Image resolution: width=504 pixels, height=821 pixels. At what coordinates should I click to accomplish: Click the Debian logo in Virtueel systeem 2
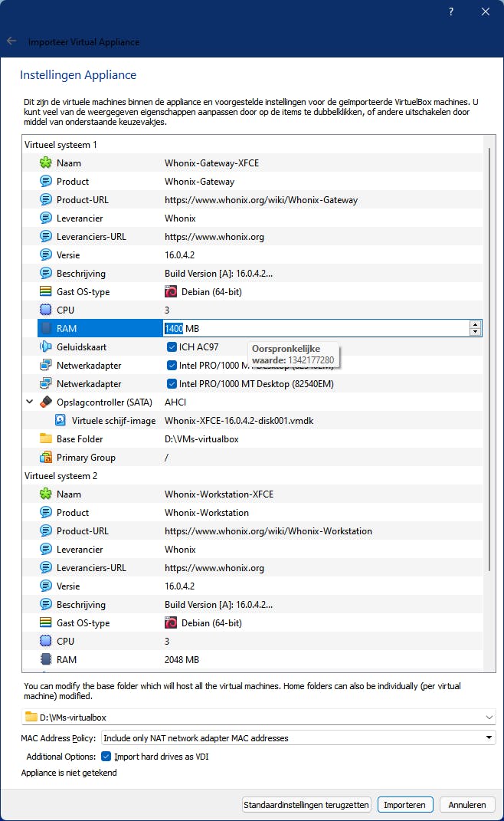(x=171, y=622)
